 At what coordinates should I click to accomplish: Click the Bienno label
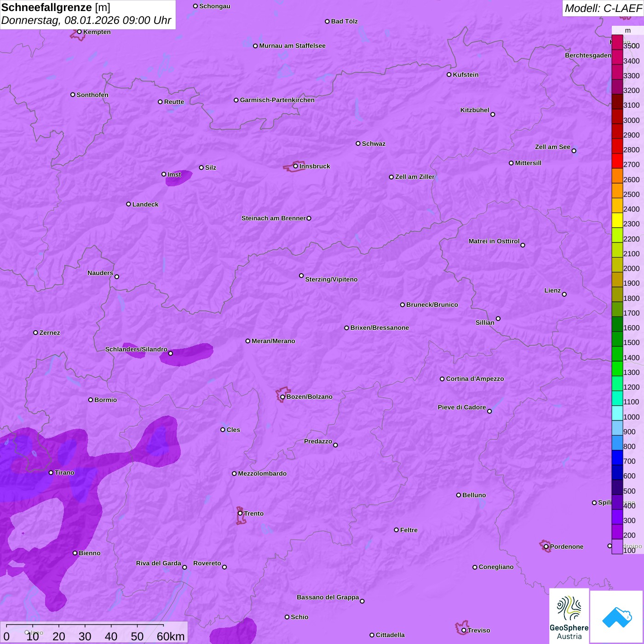pyautogui.click(x=89, y=553)
